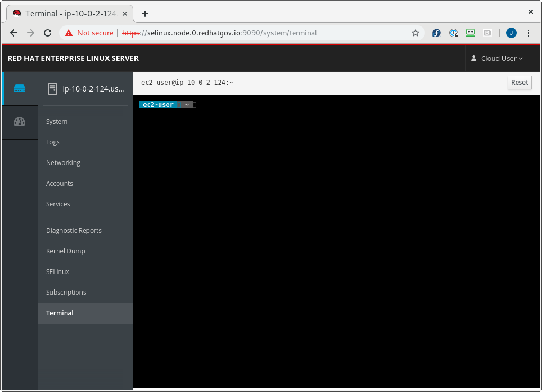Bookmark this page with the star icon

click(415, 33)
